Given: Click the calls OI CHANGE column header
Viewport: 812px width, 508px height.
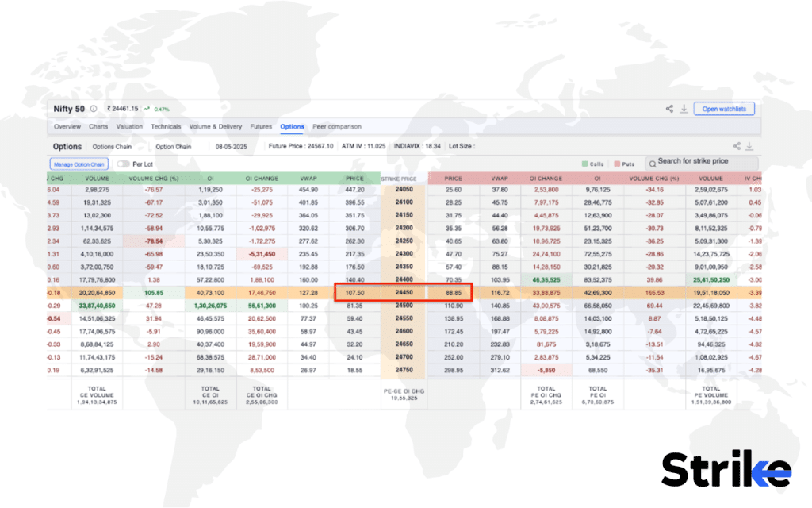Looking at the screenshot, I should click(262, 179).
